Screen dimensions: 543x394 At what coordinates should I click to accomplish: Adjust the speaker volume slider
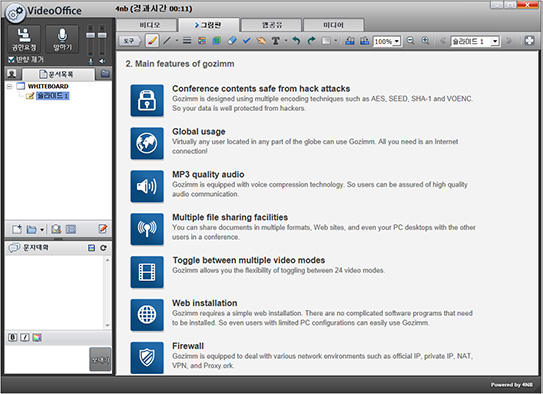102,35
